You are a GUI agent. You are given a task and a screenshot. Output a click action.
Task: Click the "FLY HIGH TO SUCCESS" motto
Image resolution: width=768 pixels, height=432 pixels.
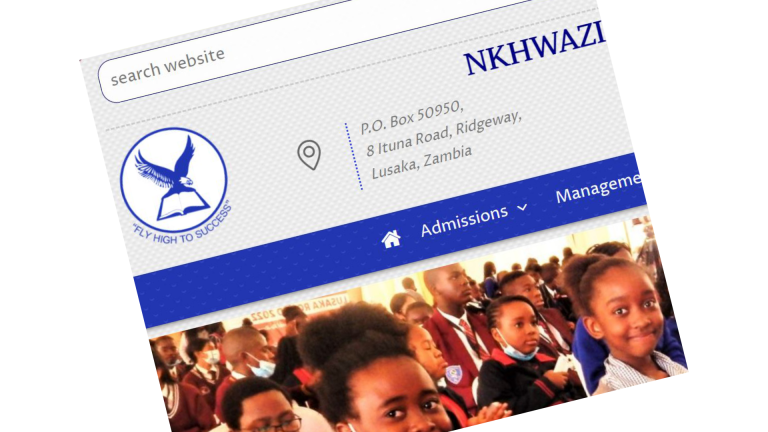(x=183, y=226)
